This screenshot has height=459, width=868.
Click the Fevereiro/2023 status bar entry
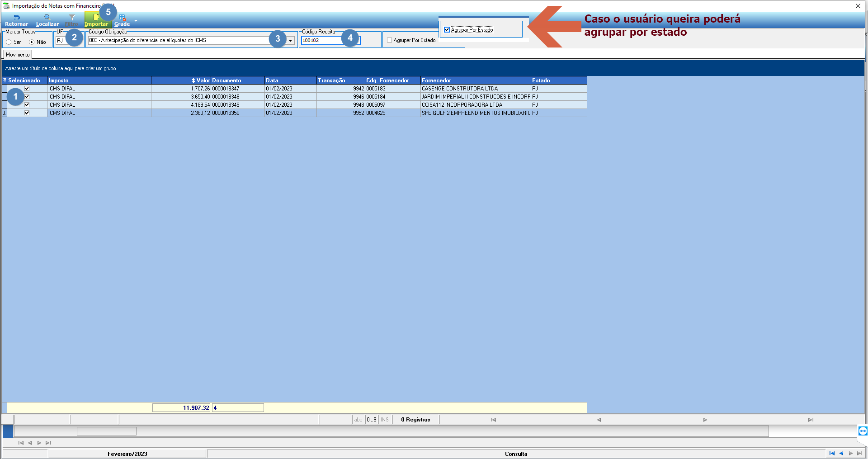tap(127, 454)
